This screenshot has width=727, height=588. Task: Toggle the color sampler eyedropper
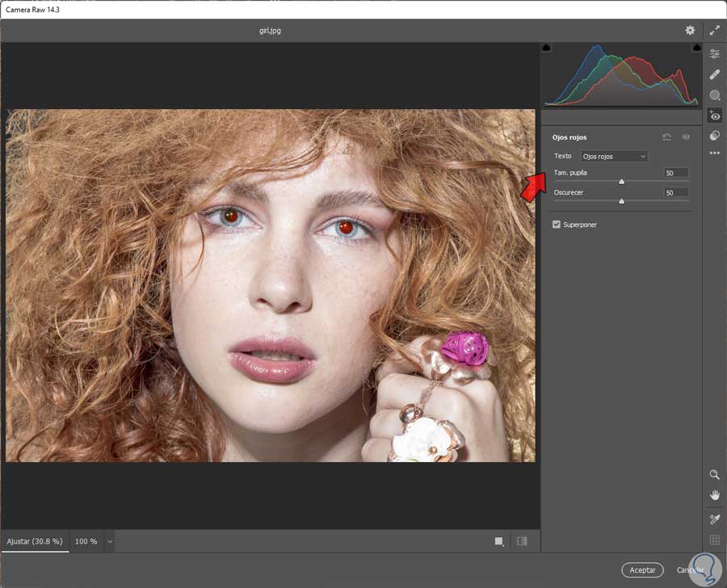715,519
